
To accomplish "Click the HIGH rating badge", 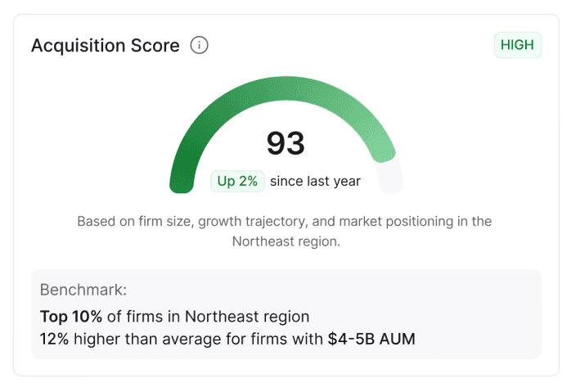I will 518,45.
